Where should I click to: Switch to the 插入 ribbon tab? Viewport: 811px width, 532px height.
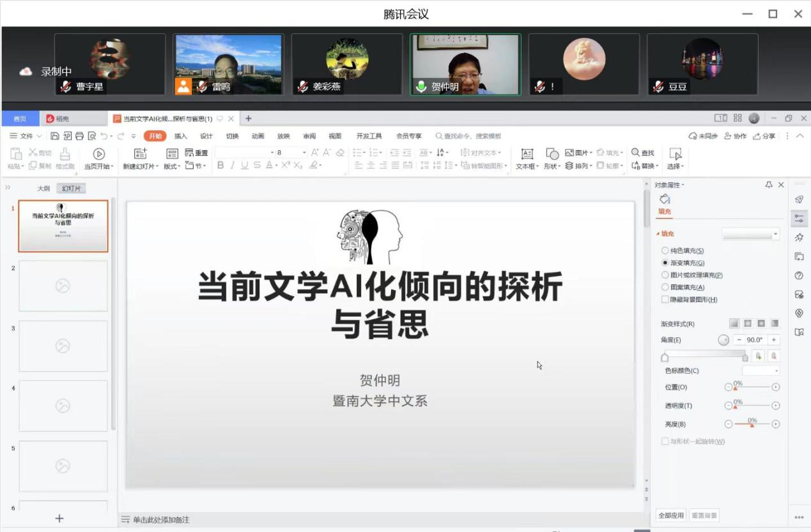[x=181, y=136]
